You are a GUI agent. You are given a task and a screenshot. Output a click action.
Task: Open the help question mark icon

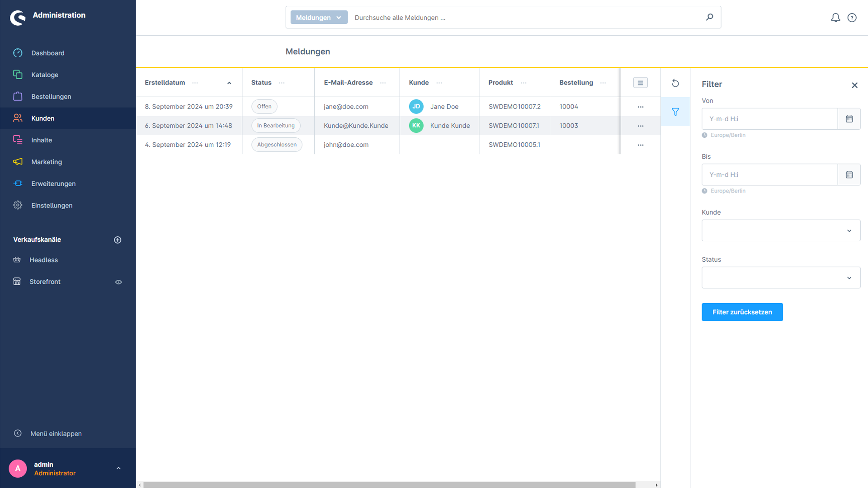852,17
